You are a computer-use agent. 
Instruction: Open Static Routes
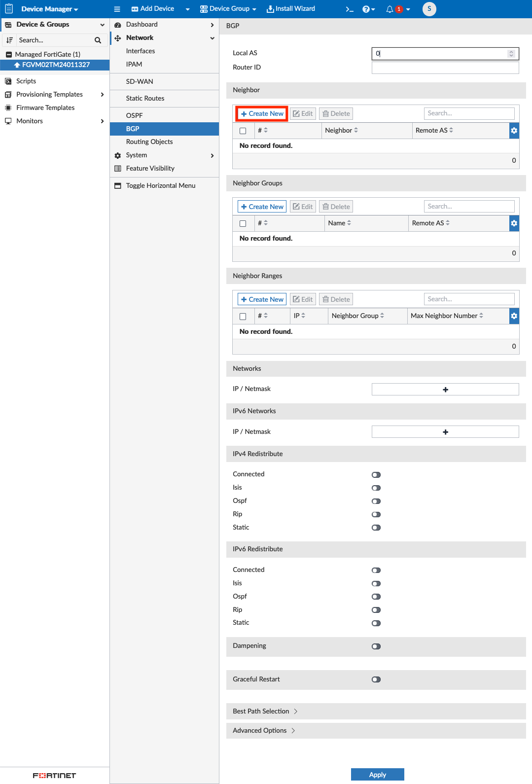click(145, 99)
